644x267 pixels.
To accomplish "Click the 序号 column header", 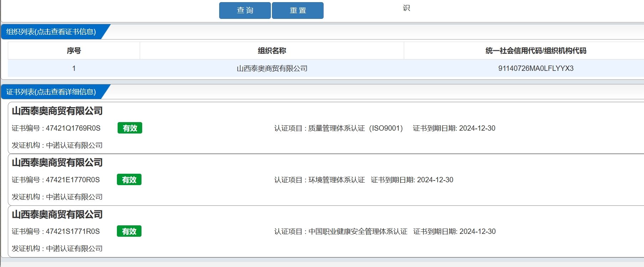I will 74,51.
